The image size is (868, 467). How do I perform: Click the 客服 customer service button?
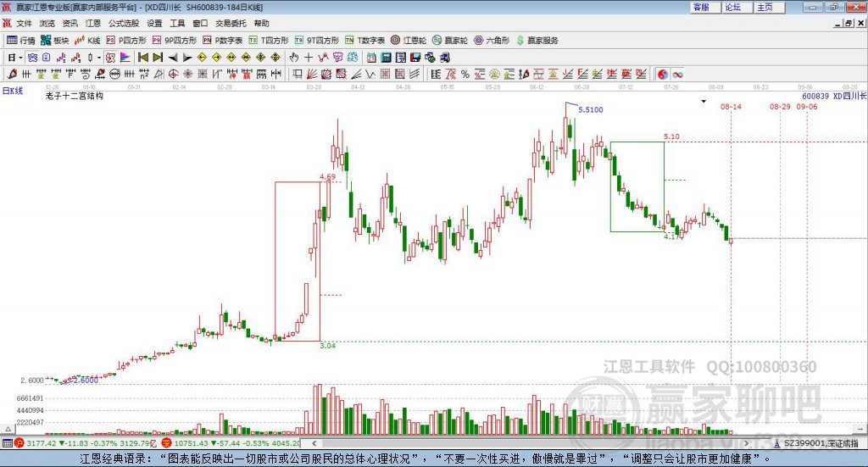pyautogui.click(x=705, y=7)
